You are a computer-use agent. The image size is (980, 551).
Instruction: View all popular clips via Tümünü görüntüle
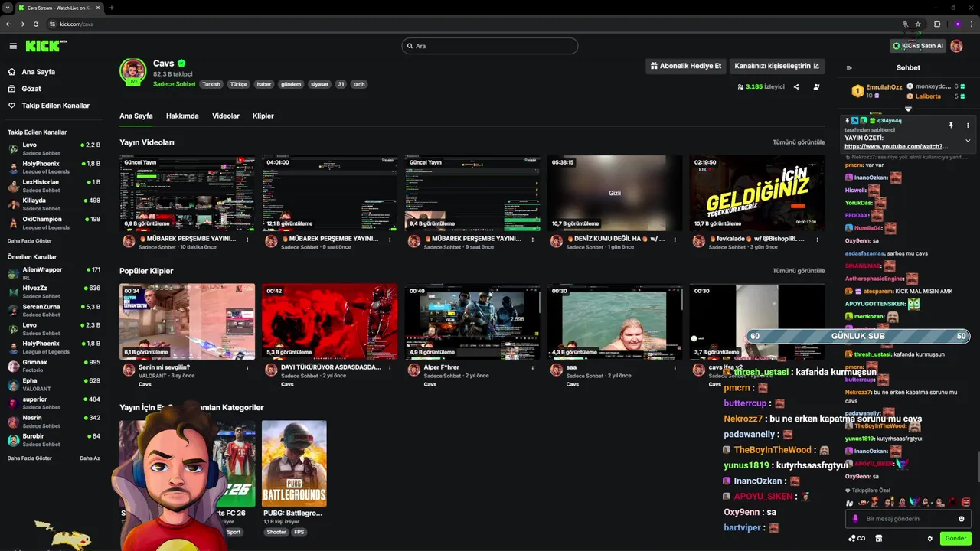click(799, 271)
